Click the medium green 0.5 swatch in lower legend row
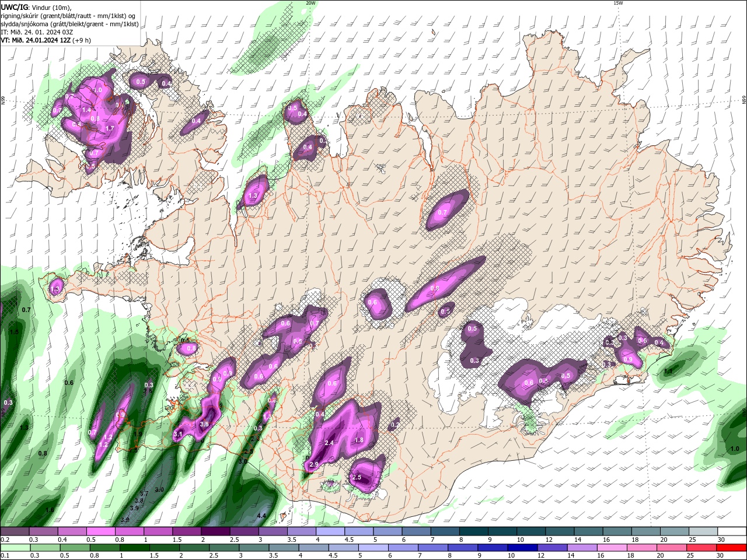The image size is (747, 560). click(75, 548)
